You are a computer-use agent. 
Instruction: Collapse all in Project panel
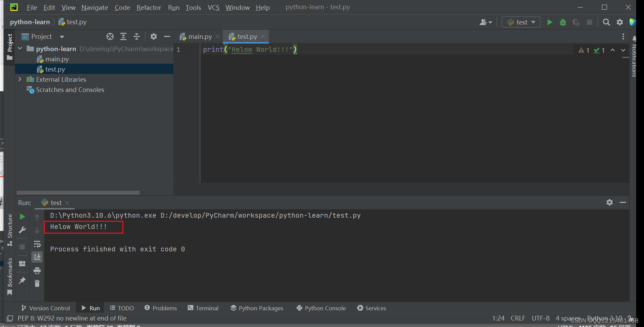tap(137, 36)
